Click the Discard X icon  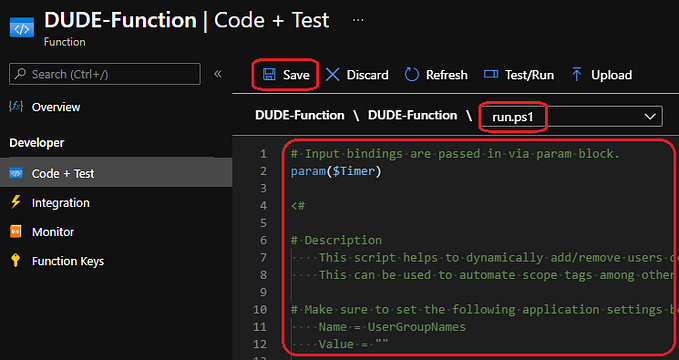pyautogui.click(x=333, y=75)
